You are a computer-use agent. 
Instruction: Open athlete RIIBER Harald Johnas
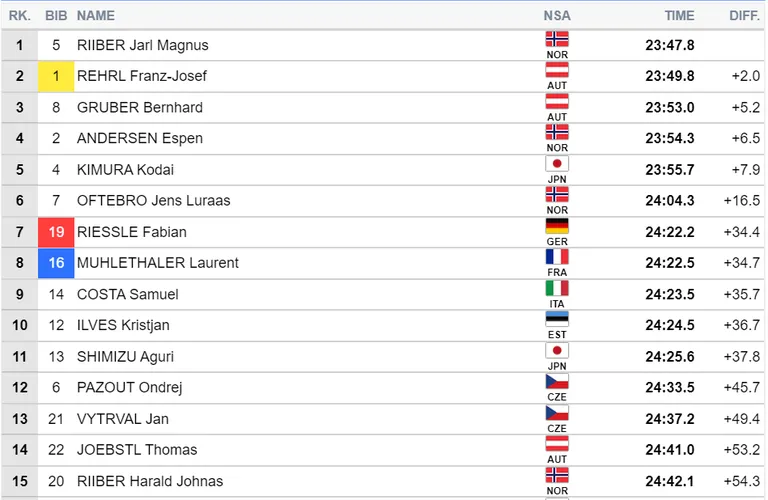pos(150,481)
